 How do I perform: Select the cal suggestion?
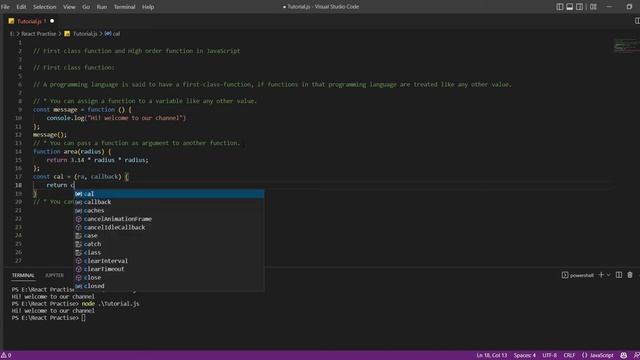169,194
